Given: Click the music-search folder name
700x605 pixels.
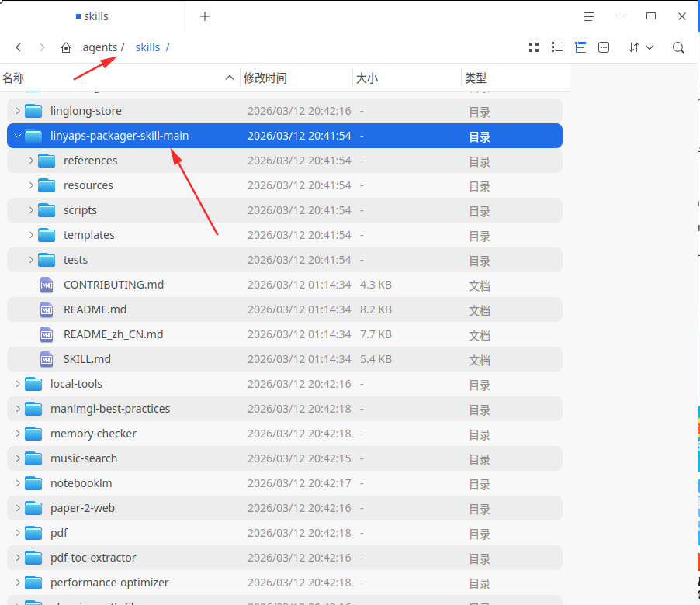Looking at the screenshot, I should [x=84, y=458].
